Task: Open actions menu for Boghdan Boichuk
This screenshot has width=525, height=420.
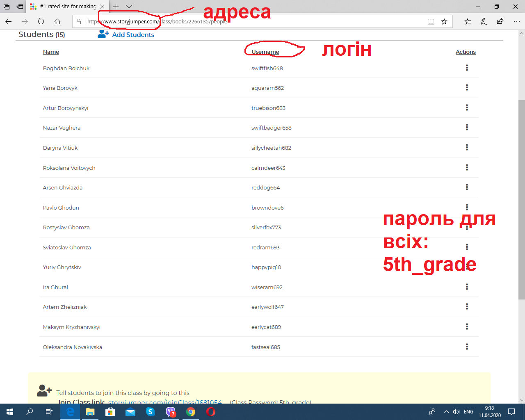Action: (x=467, y=68)
